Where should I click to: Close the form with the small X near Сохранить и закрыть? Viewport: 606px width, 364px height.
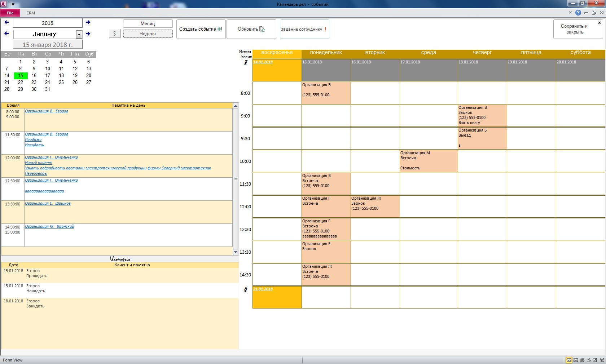(x=600, y=23)
